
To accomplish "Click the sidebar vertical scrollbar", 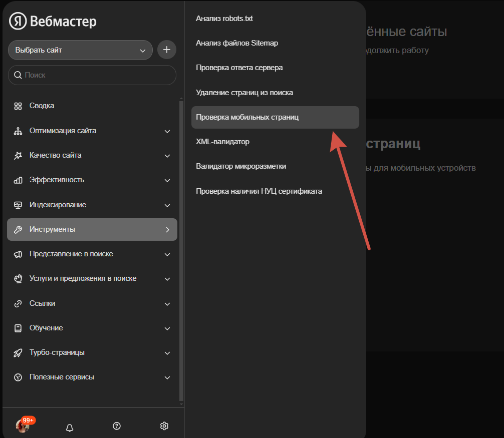I will click(x=181, y=251).
